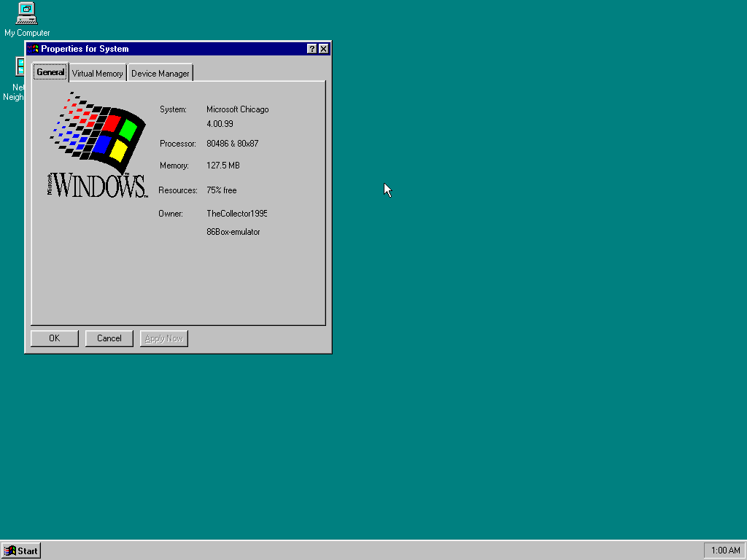This screenshot has height=560, width=747.
Task: Confirm with the OK button
Action: click(x=55, y=338)
